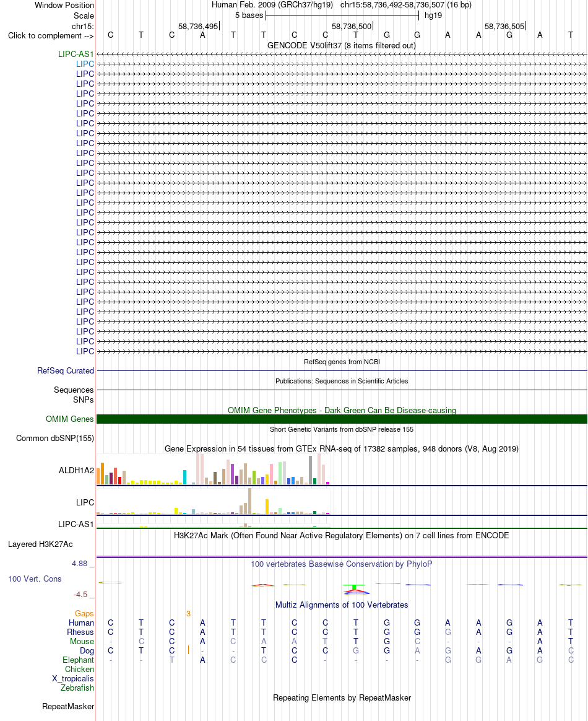Click the Dog species label
This screenshot has width=588, height=721.
87,650
